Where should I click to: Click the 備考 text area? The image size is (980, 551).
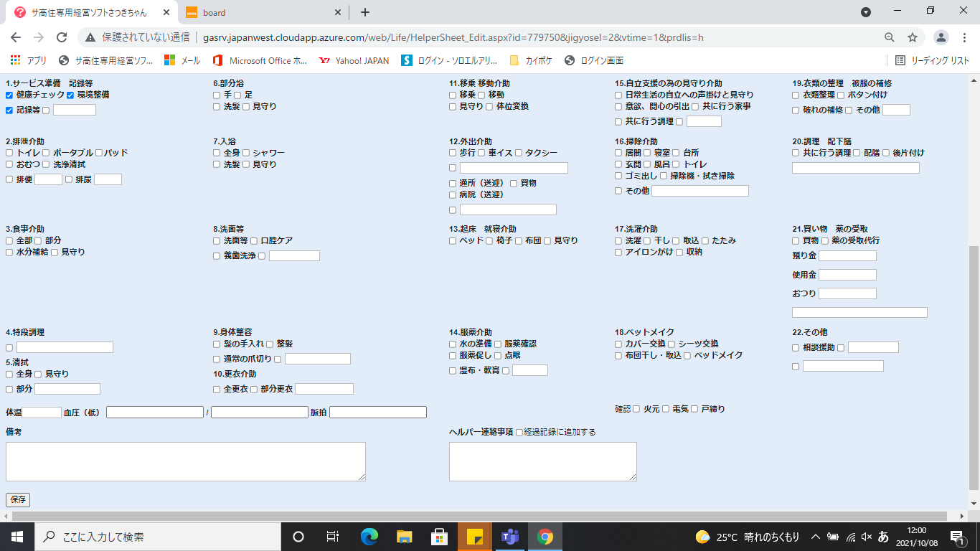coord(186,461)
